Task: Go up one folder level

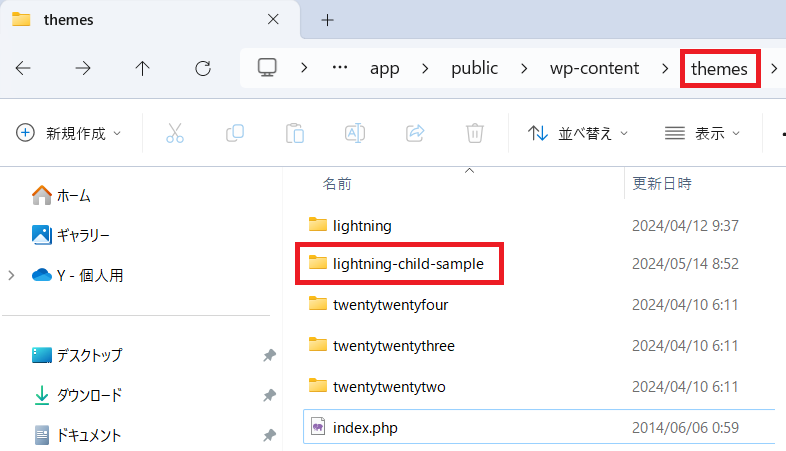Action: (x=142, y=68)
